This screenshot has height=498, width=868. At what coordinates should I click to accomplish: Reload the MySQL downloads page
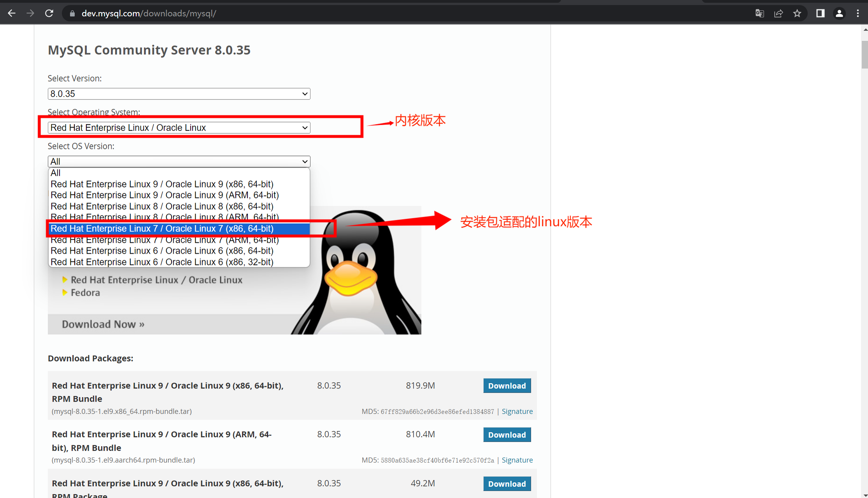[x=49, y=13]
